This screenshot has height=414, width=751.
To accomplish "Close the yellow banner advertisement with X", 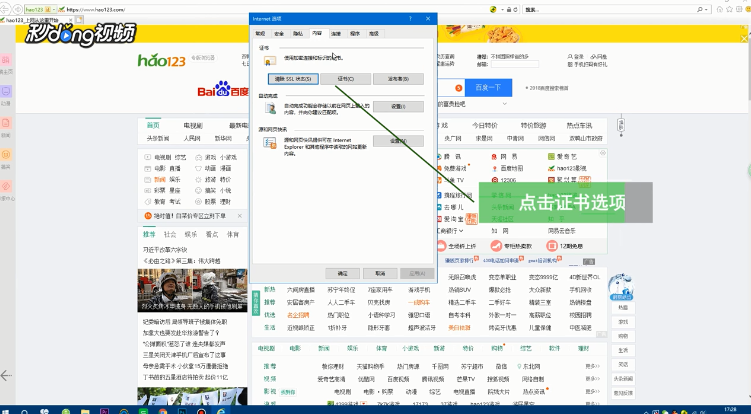I will (x=744, y=38).
